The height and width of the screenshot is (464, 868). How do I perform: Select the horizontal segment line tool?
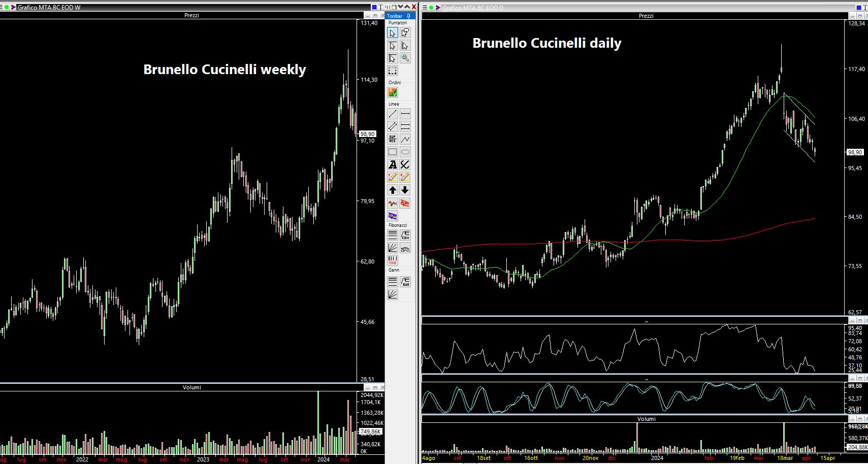405,114
